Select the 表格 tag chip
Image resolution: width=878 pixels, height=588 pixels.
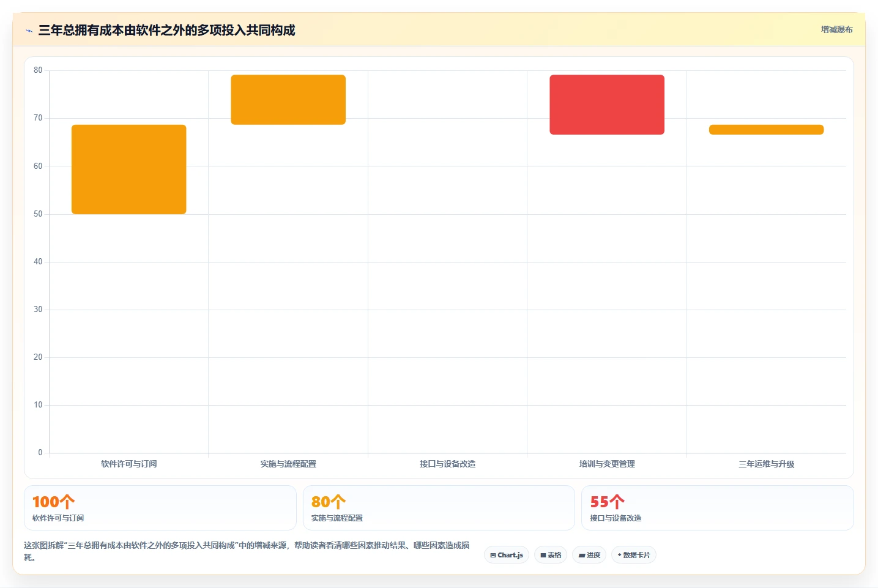[551, 555]
